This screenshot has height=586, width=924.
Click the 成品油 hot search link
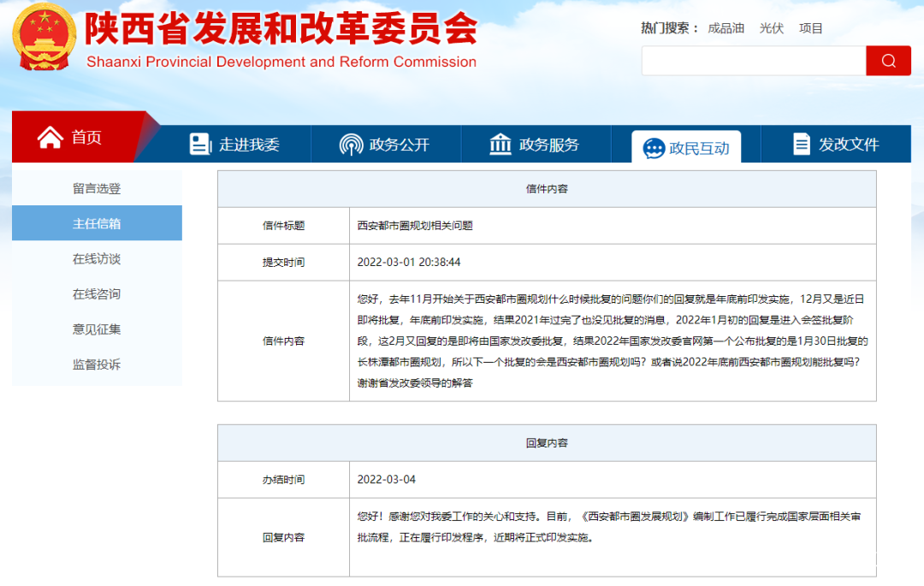coord(726,28)
